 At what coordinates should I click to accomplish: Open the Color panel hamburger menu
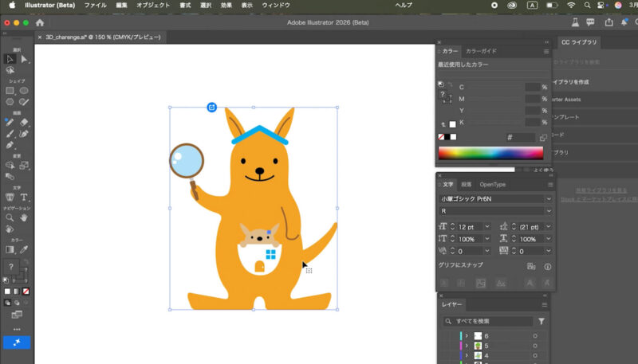point(546,52)
